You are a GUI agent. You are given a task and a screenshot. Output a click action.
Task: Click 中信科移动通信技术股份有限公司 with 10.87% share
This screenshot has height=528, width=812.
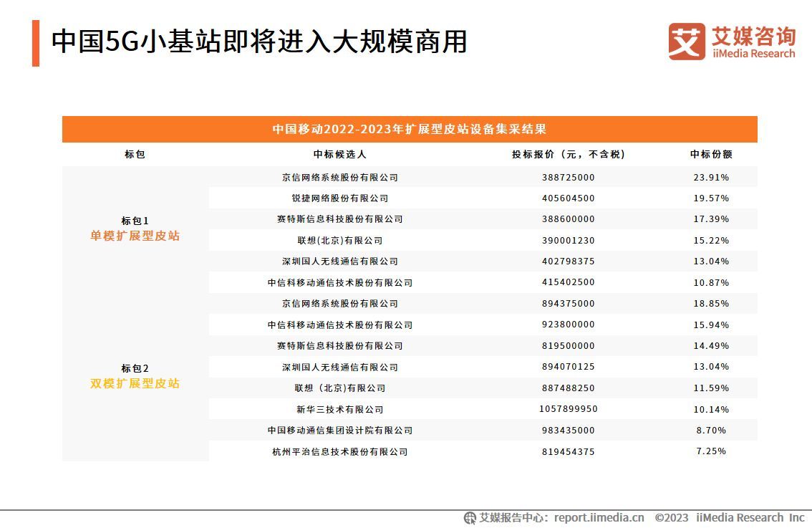[339, 282]
